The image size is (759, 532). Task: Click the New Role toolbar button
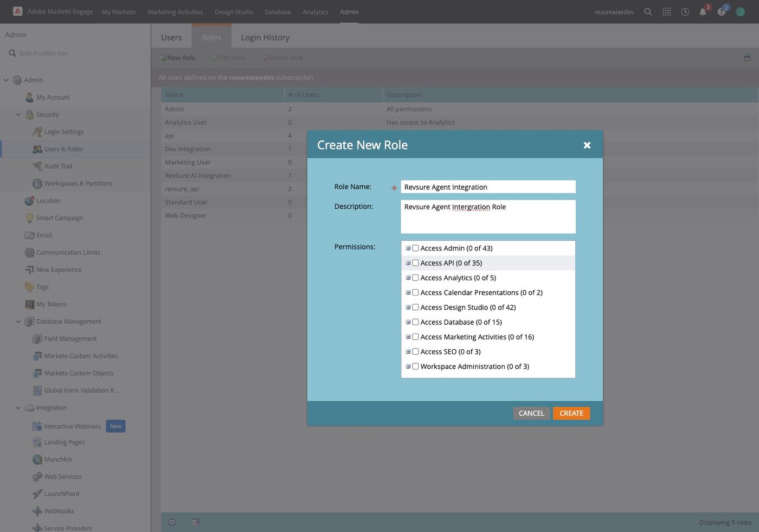click(x=177, y=58)
